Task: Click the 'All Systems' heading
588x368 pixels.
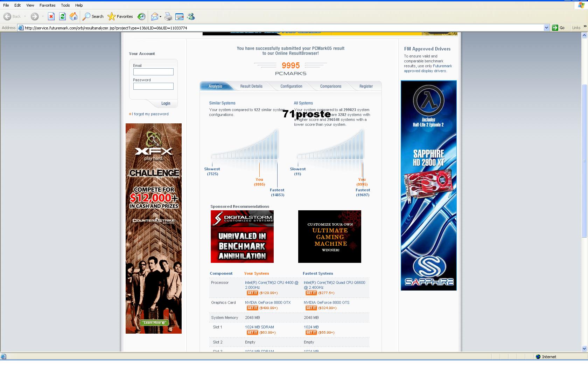Action: click(x=303, y=103)
